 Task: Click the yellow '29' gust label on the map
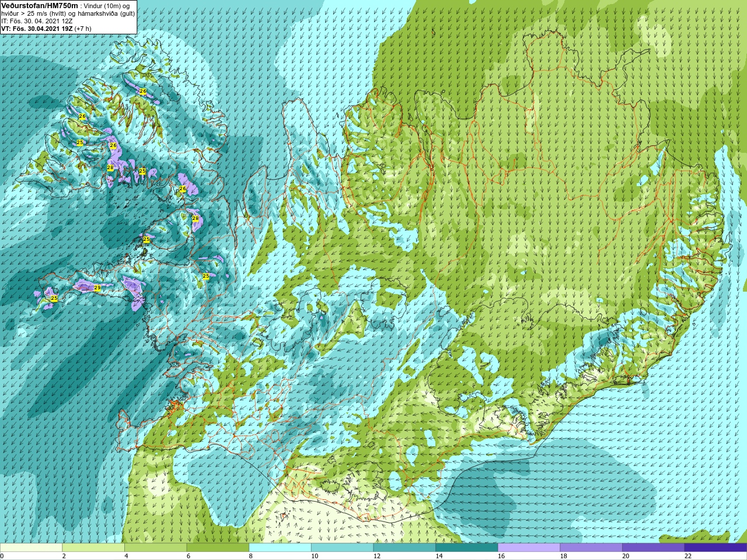click(x=97, y=288)
